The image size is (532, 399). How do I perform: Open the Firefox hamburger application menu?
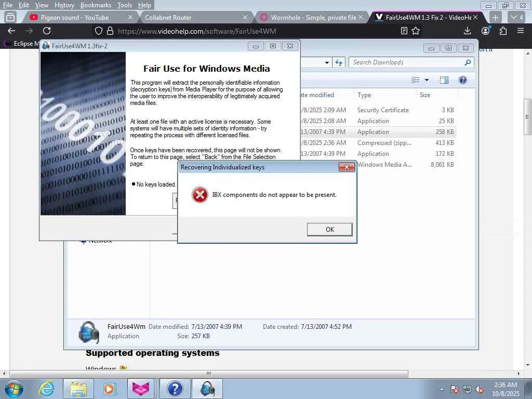coord(521,31)
